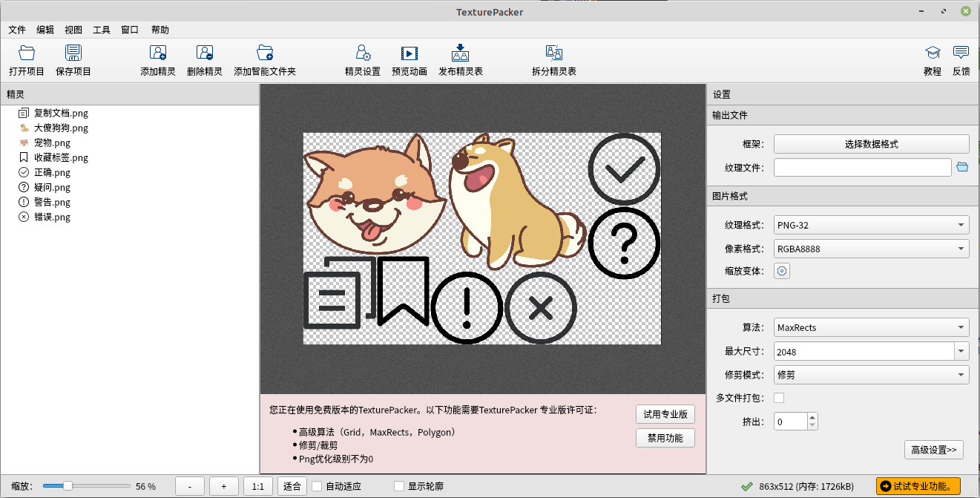Select the 宠物.png thumbnail icon

(24, 142)
